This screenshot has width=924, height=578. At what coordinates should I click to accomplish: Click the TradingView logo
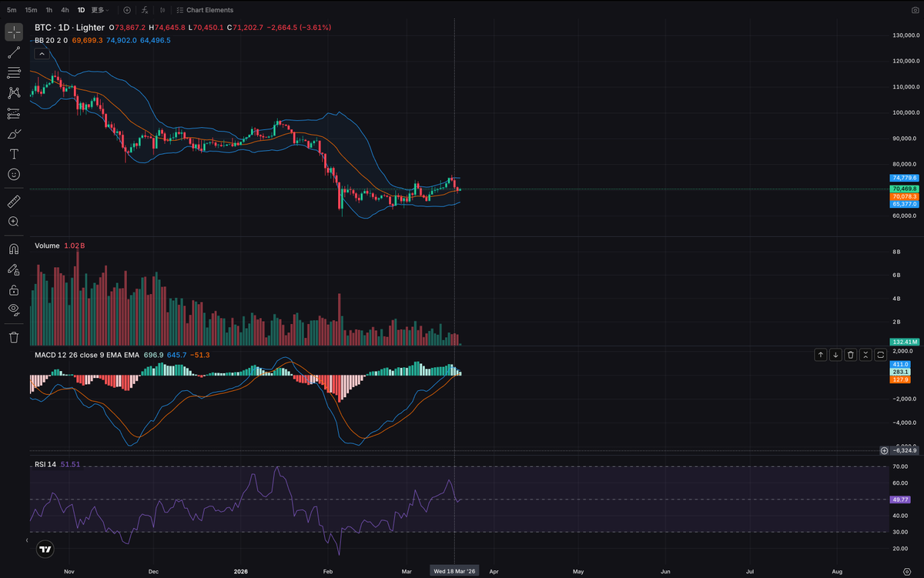(x=45, y=550)
